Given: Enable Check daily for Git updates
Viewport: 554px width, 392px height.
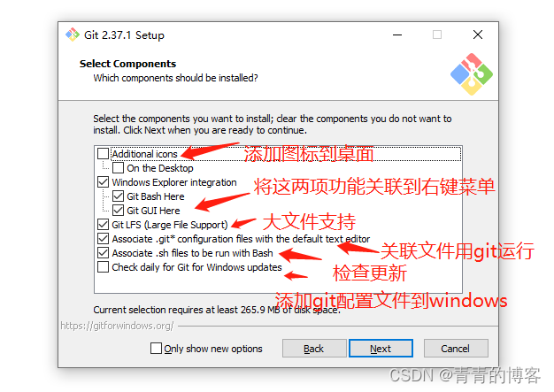Looking at the screenshot, I should (x=103, y=267).
